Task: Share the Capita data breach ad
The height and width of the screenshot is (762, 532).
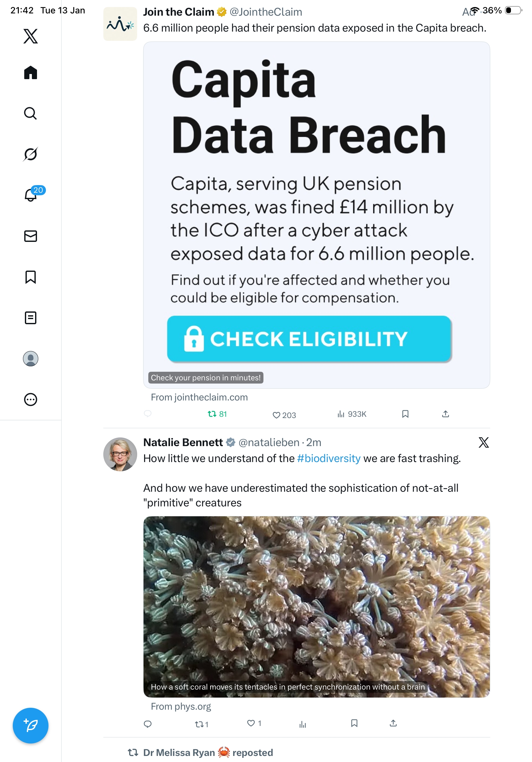Action: 446,414
